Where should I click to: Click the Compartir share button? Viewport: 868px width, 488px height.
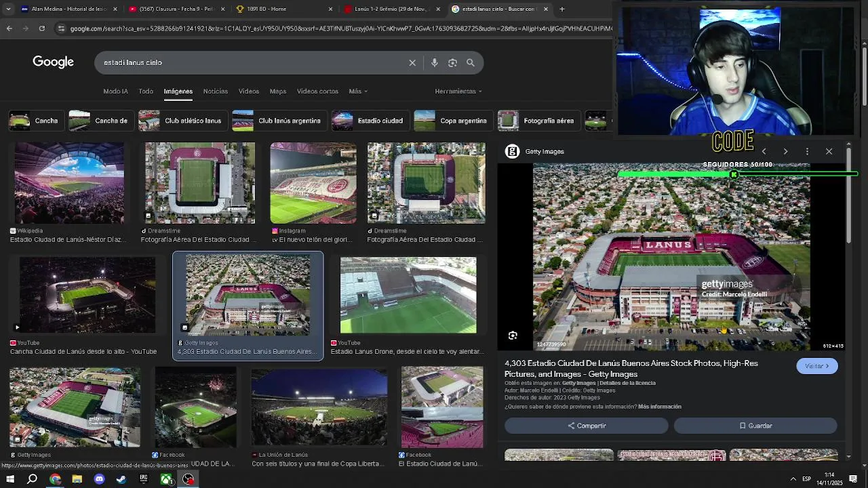587,426
